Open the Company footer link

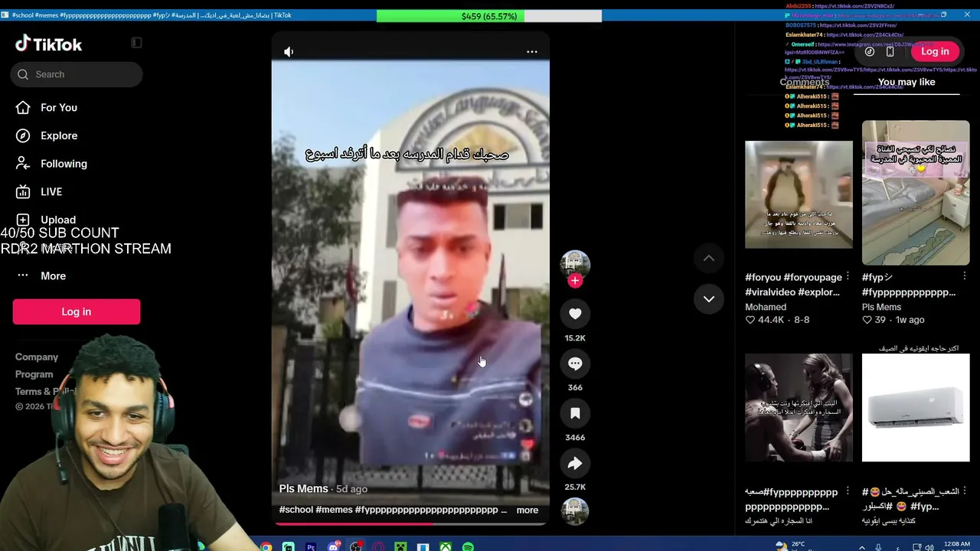pos(37,357)
